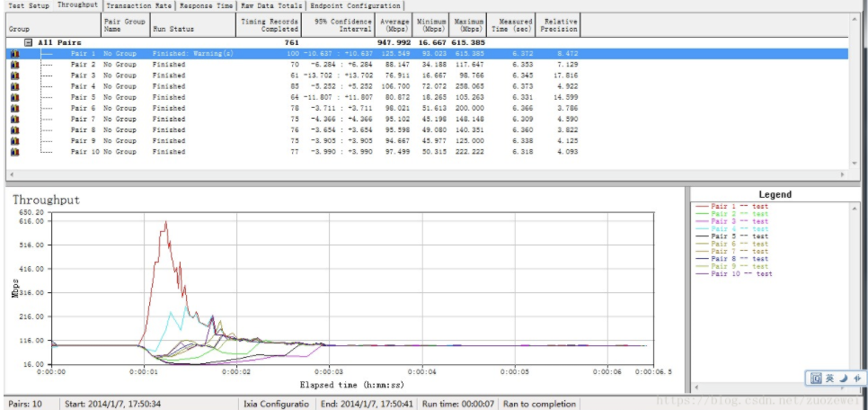868x410 pixels.
Task: Open the Response Time tab
Action: point(206,6)
